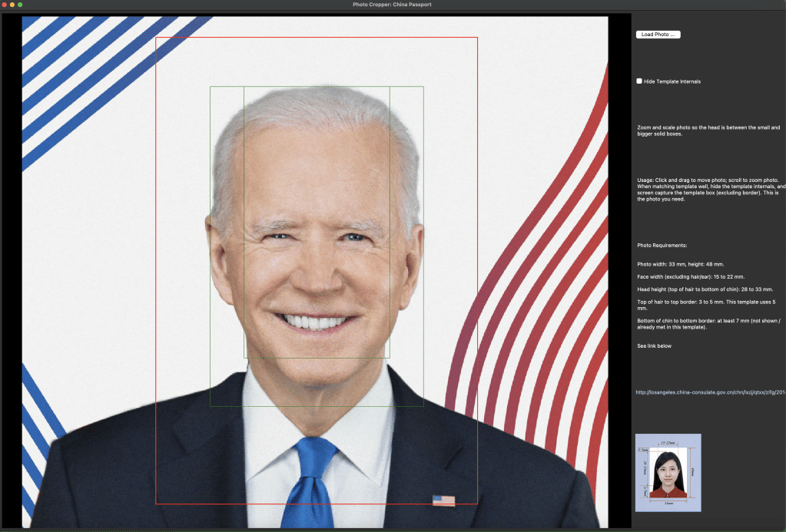Click the Load Photo button

tap(658, 35)
